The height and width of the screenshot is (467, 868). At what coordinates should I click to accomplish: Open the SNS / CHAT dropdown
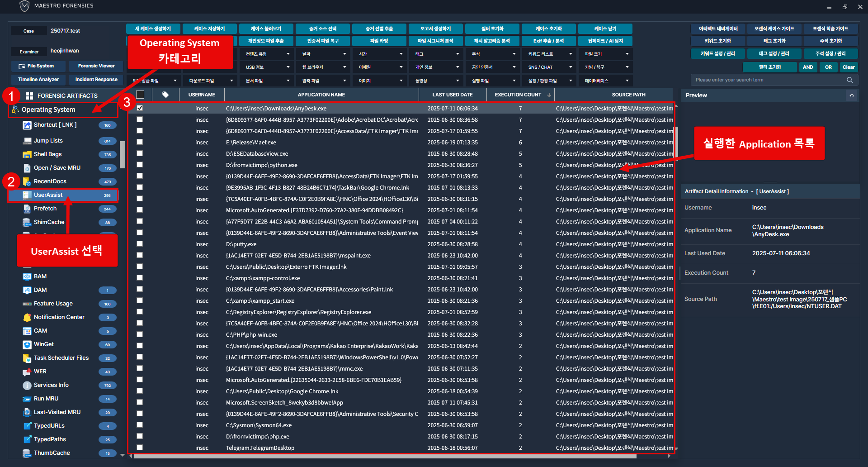(x=549, y=67)
